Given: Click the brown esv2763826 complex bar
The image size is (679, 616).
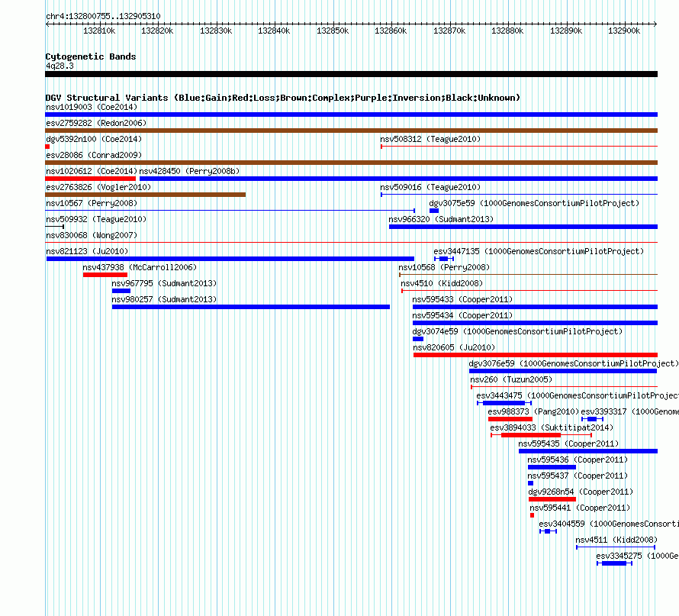Looking at the screenshot, I should tap(146, 195).
